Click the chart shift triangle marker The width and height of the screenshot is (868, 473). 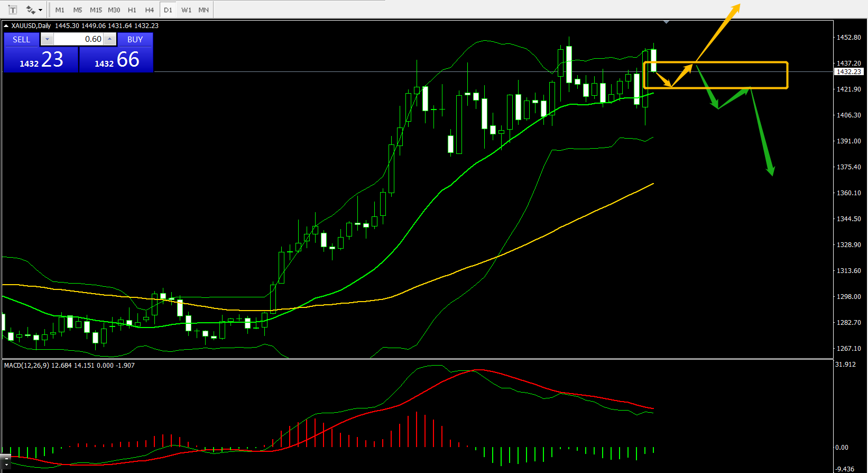[666, 22]
